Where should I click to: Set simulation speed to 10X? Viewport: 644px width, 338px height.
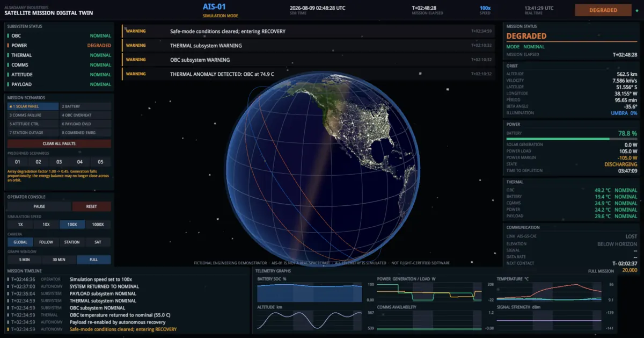click(x=46, y=224)
